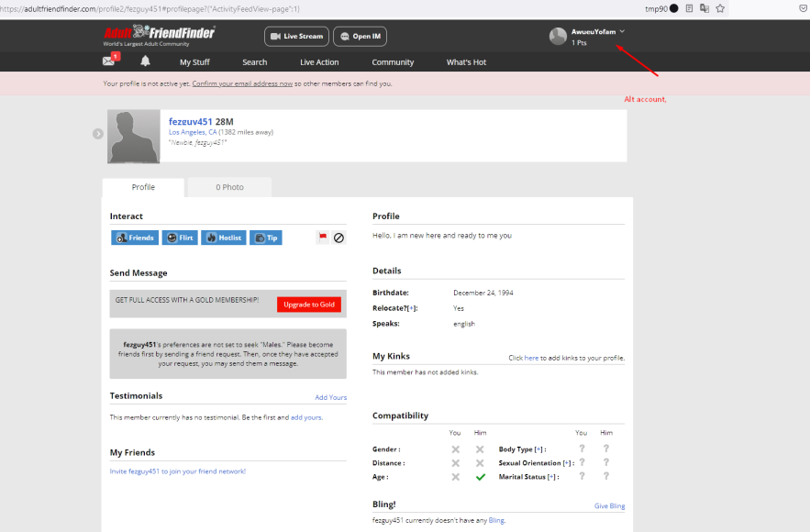Open AwueuYofam's account avatar
810x532 pixels.
point(558,36)
